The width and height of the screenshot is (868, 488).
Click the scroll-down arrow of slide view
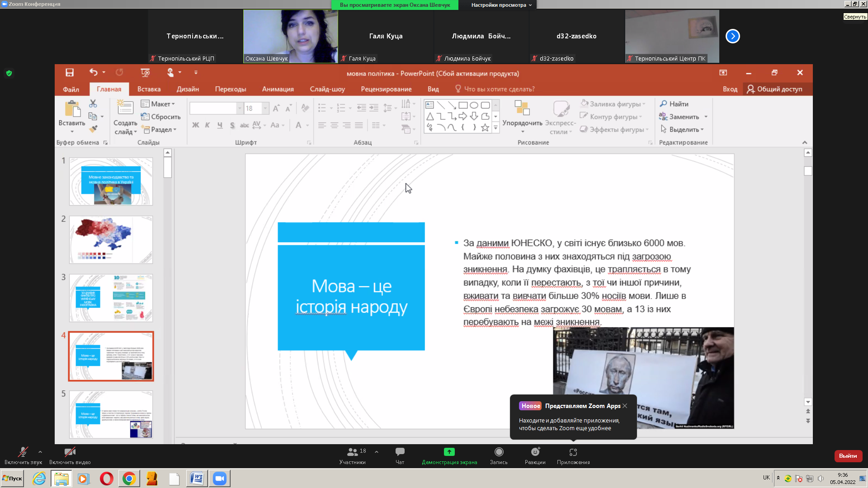(x=808, y=402)
